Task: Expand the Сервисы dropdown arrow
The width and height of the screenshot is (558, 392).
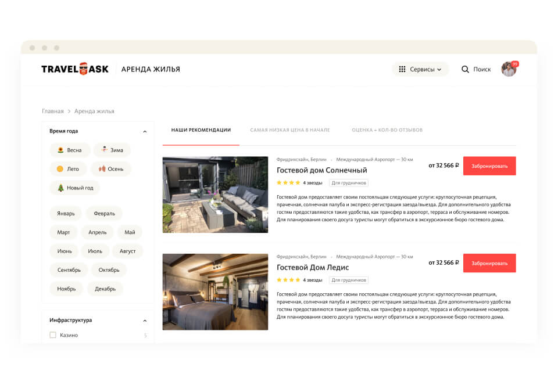Action: pos(439,69)
